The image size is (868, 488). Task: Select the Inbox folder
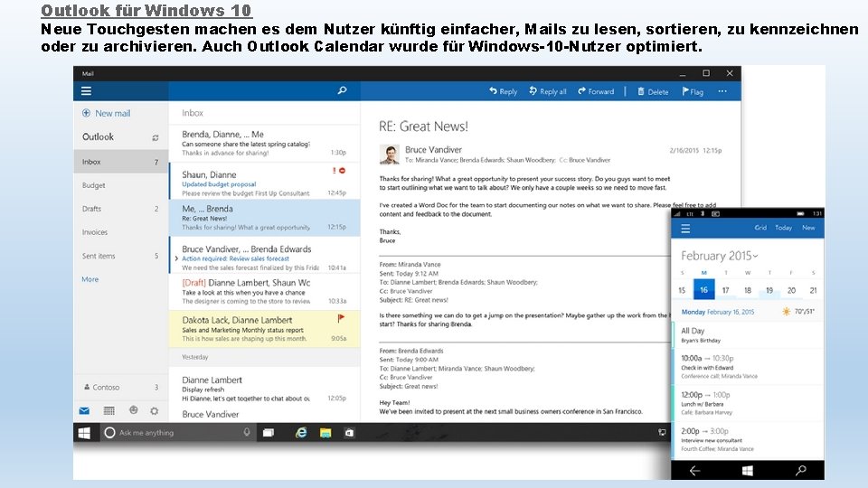click(120, 162)
